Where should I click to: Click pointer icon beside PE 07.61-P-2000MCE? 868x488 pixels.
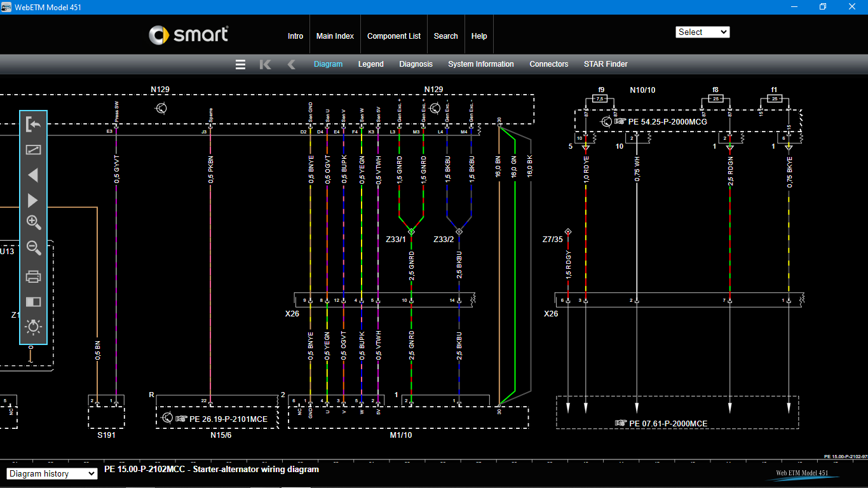[621, 423]
